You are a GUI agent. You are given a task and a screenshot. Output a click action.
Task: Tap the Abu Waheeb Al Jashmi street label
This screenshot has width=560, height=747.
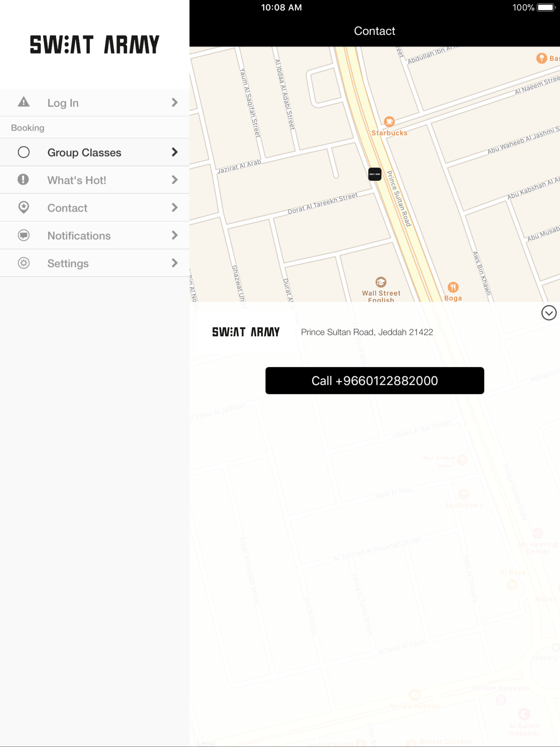point(523,140)
